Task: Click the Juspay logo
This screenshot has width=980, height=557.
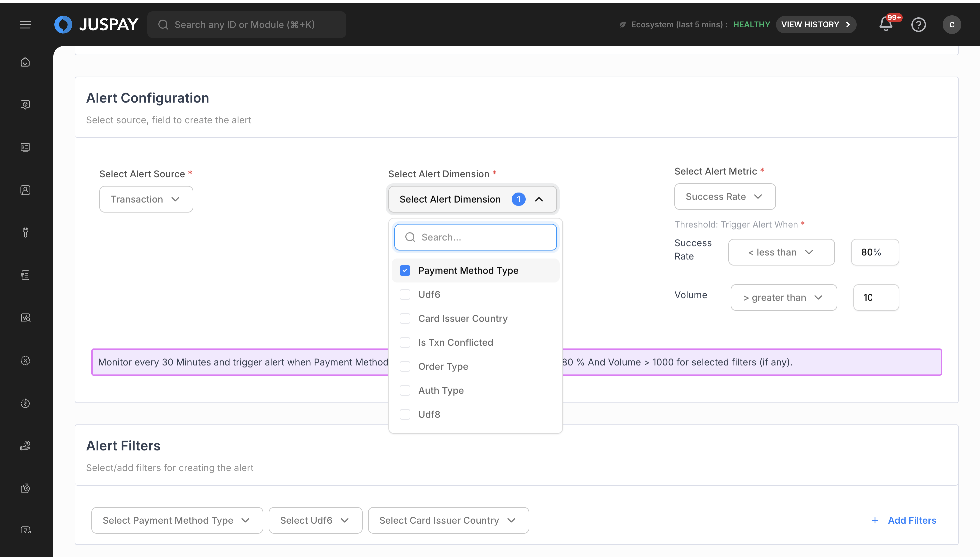Action: 96,24
